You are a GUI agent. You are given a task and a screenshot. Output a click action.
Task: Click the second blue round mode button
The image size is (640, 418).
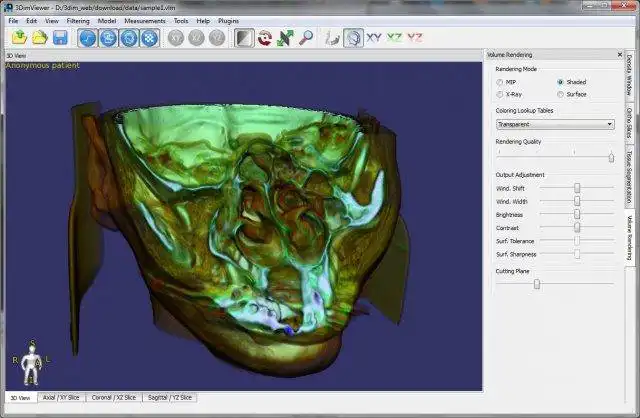tap(108, 38)
